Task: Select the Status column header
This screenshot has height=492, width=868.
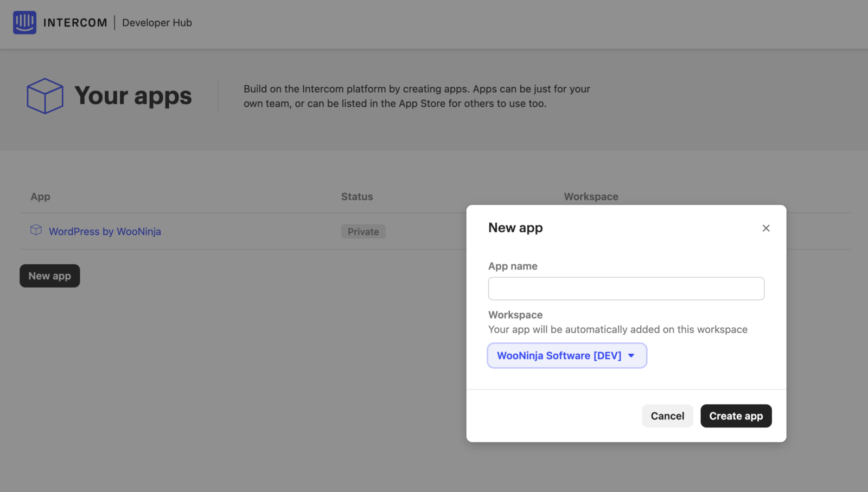Action: point(356,197)
